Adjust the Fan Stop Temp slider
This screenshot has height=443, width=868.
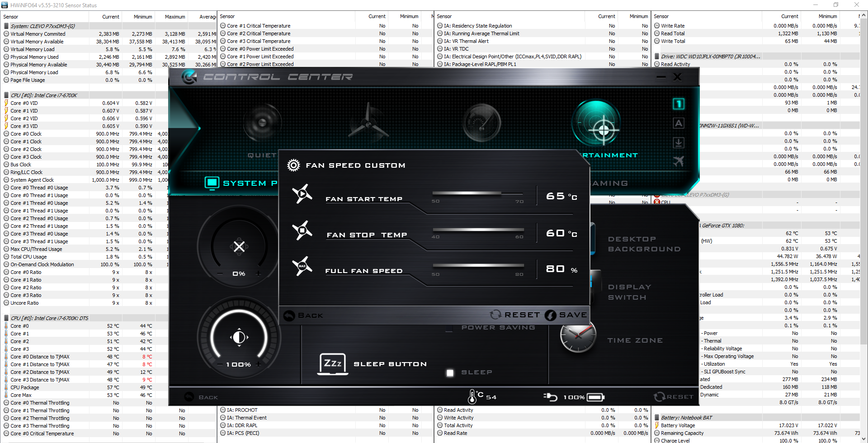478,230
